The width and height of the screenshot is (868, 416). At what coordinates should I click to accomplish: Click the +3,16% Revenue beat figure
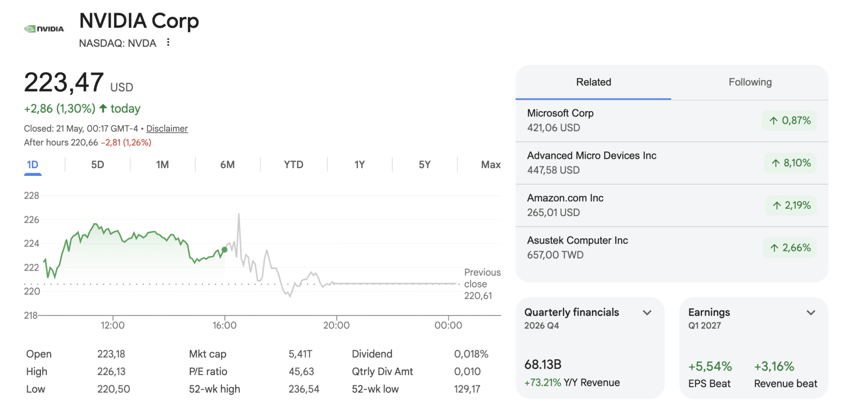pos(774,367)
